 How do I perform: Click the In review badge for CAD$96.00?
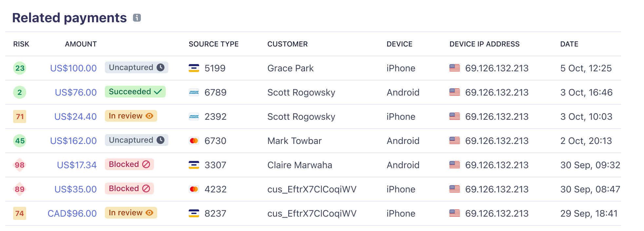[131, 213]
